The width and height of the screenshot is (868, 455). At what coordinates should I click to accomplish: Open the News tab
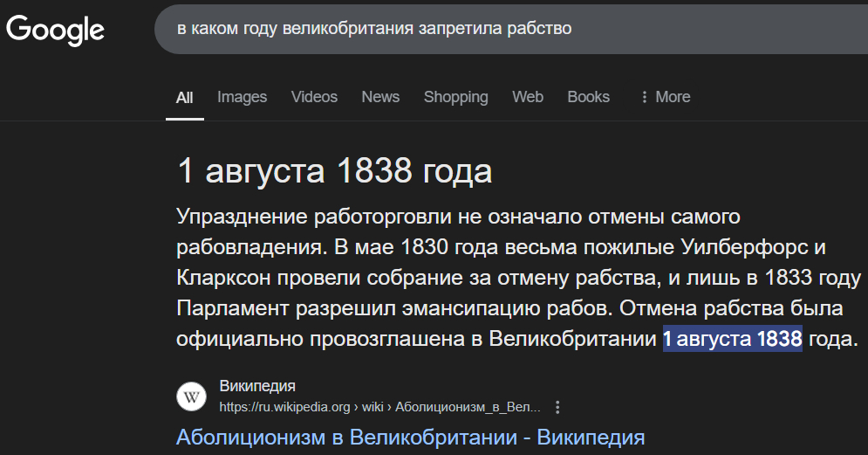[380, 97]
